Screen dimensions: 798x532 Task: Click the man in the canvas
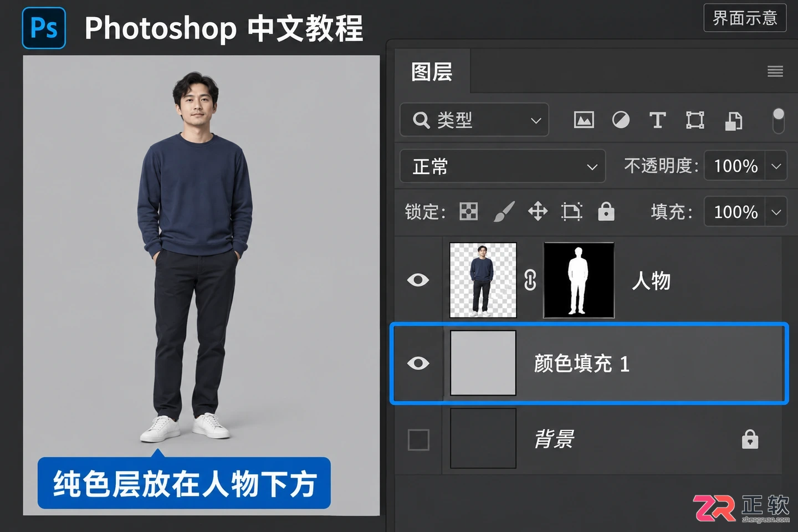[194, 257]
